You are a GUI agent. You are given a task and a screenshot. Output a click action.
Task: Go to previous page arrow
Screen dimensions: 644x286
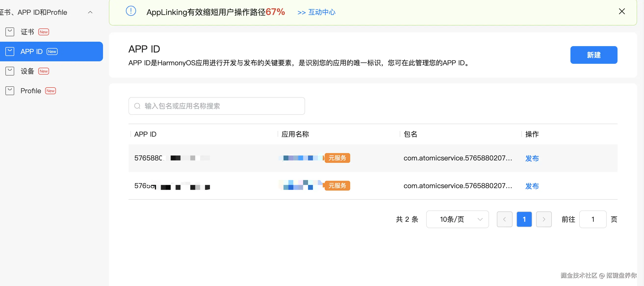pyautogui.click(x=504, y=219)
